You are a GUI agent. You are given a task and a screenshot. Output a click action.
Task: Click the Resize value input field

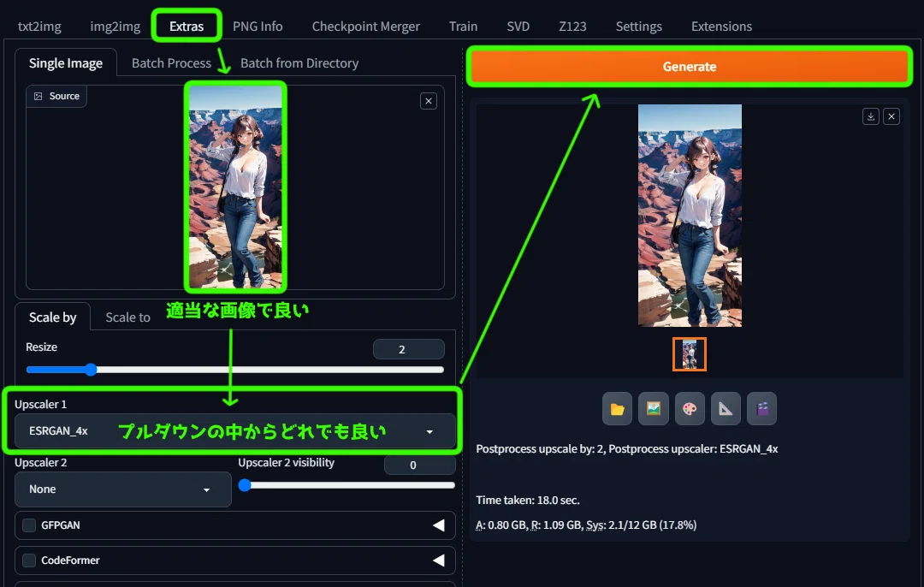(408, 349)
